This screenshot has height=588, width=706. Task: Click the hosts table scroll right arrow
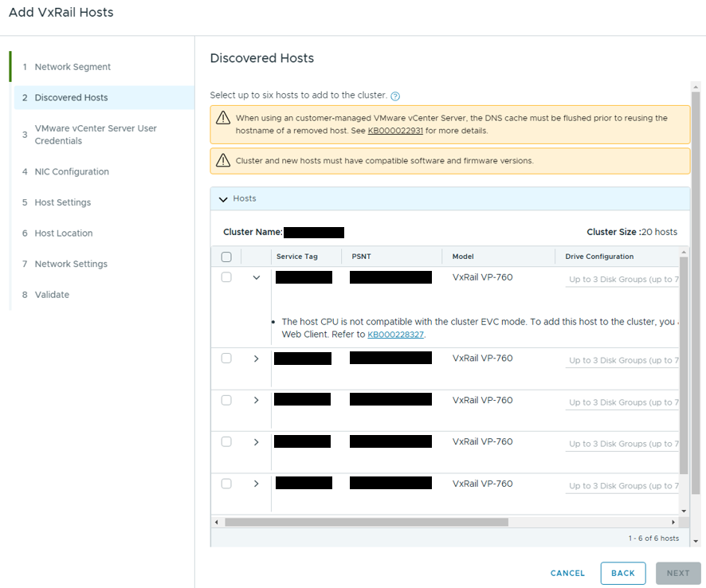coord(673,522)
